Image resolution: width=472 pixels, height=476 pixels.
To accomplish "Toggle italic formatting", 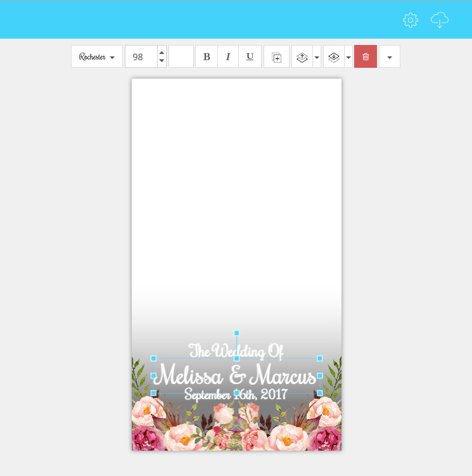I will [228, 57].
